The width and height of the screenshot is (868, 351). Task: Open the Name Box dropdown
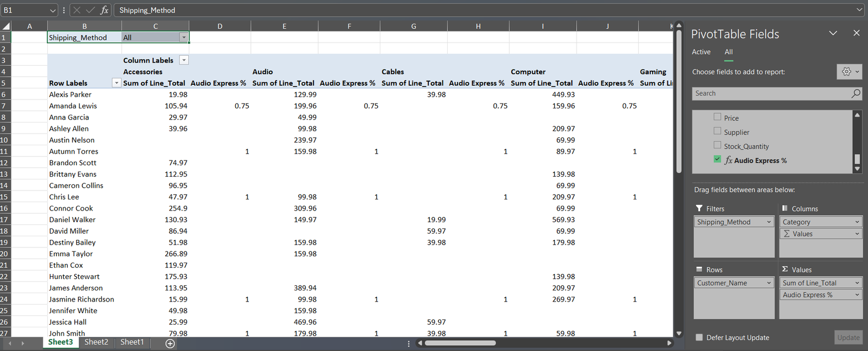53,10
